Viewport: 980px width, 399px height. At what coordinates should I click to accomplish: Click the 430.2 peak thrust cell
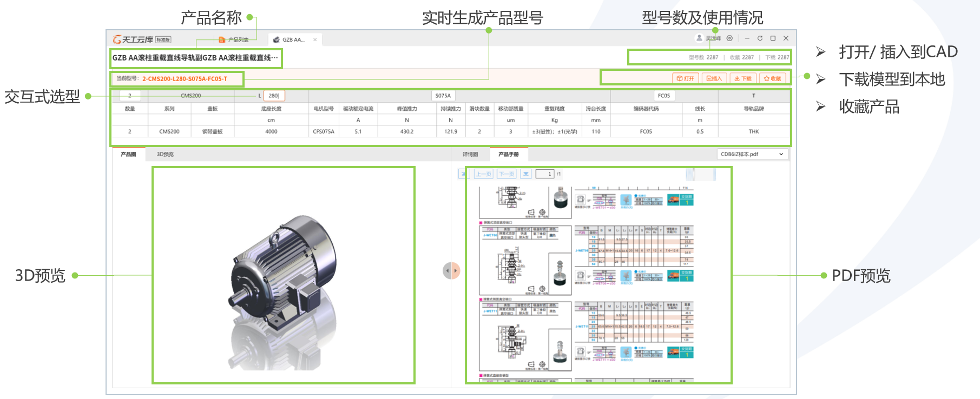pos(407,131)
